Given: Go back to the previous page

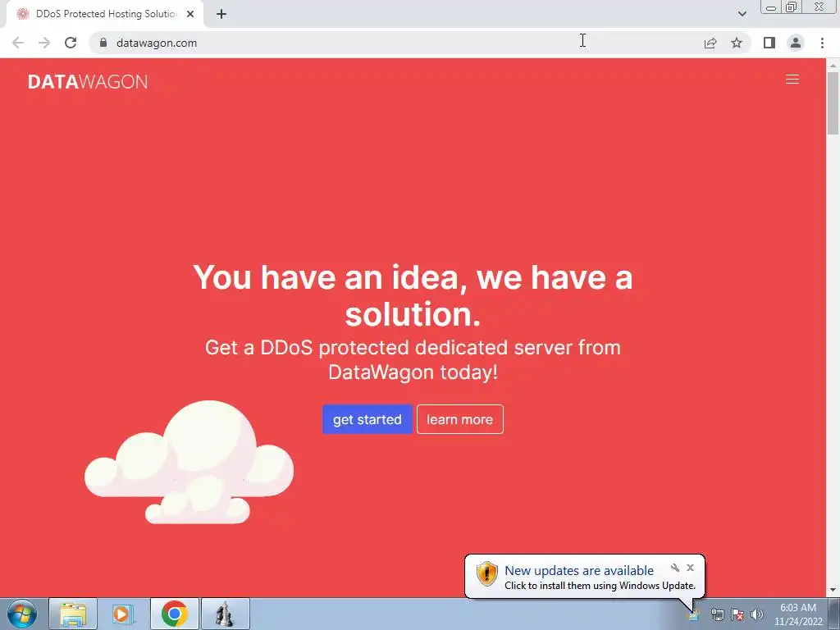Looking at the screenshot, I should [x=18, y=43].
